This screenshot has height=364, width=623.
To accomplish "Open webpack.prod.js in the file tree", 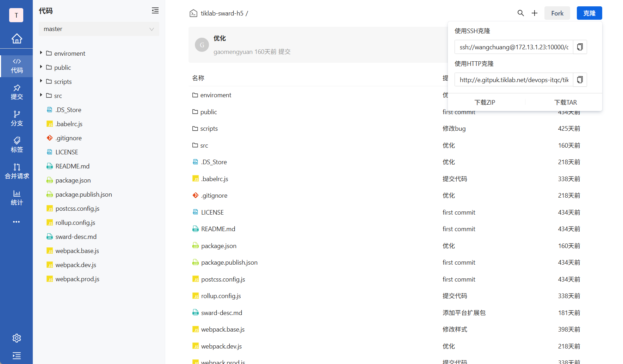I will pyautogui.click(x=78, y=279).
